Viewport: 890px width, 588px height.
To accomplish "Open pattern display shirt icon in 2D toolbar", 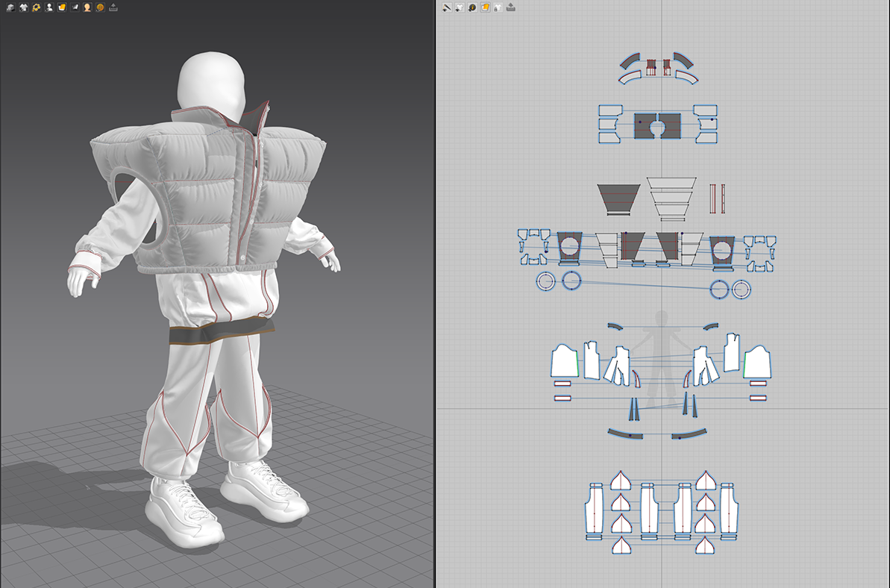I will click(460, 7).
